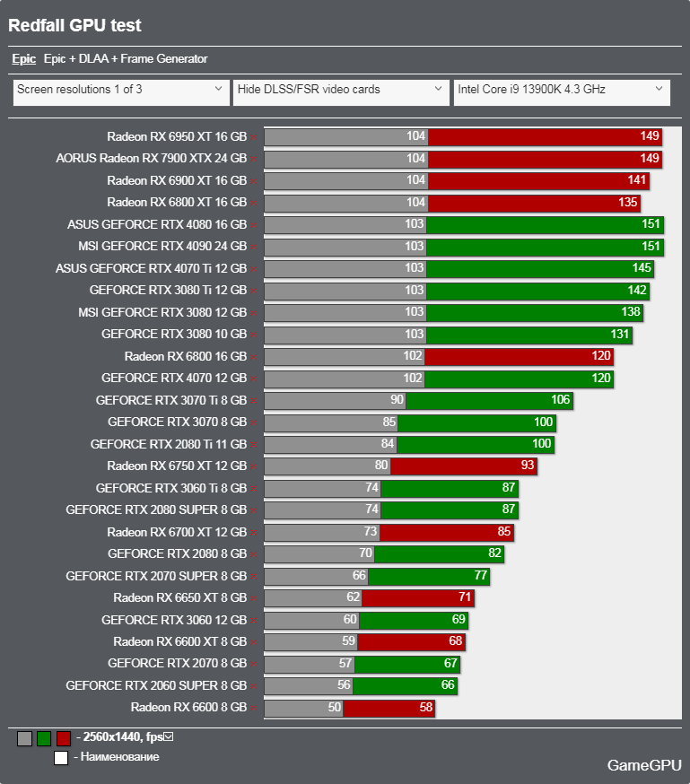This screenshot has width=690, height=784.
Task: Click the Redfall GPU test heading
Action: (x=75, y=25)
